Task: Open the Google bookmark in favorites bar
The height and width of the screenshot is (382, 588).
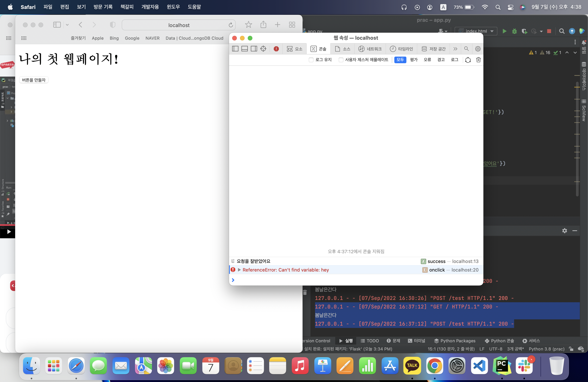Action: (132, 38)
